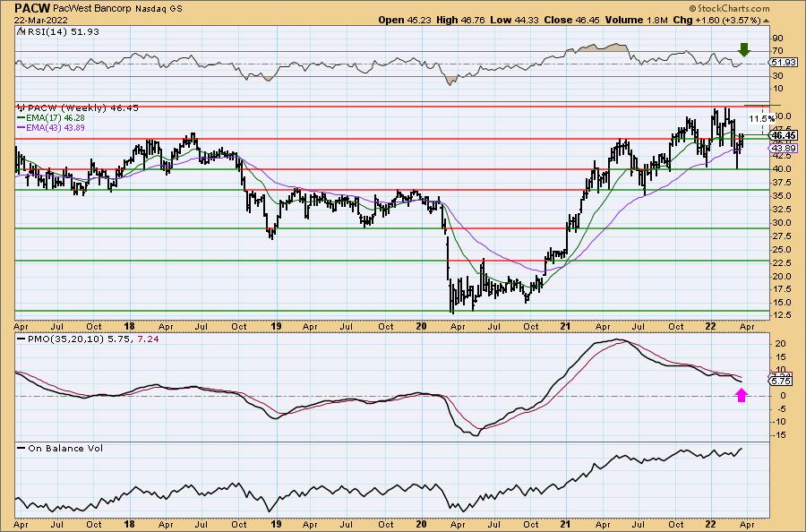
Task: Click the 22.5 price axis label
Action: point(782,262)
